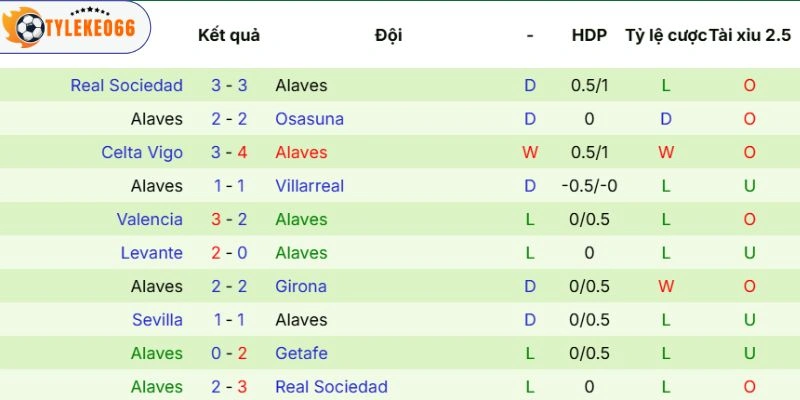
Task: Click the Tài xỉu 2.5 column header
Action: tap(750, 35)
